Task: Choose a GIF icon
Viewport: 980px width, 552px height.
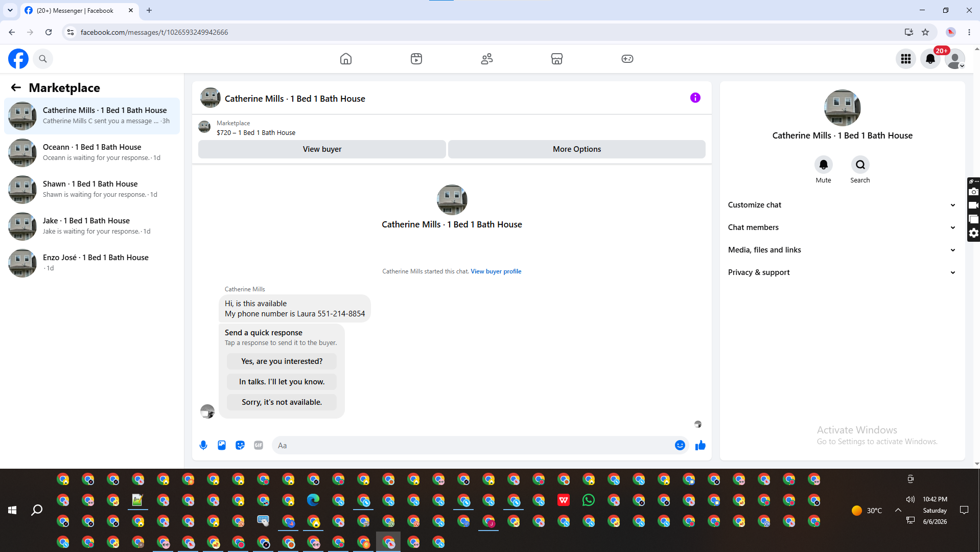Action: (259, 445)
